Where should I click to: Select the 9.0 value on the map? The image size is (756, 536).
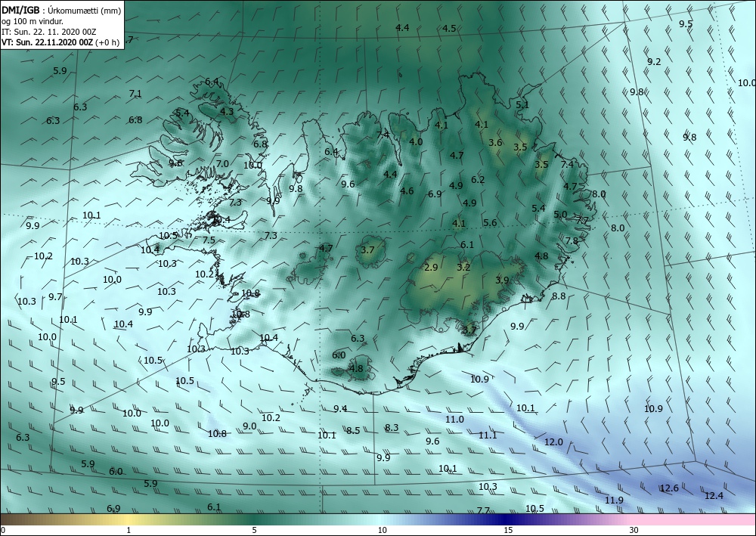(249, 426)
